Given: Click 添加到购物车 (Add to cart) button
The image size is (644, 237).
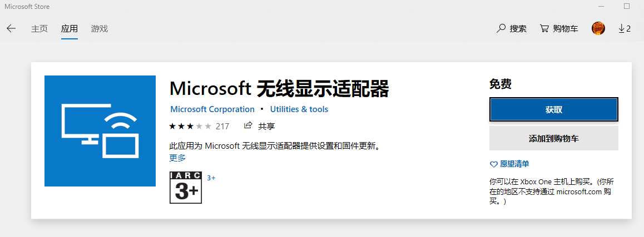Looking at the screenshot, I should [553, 138].
